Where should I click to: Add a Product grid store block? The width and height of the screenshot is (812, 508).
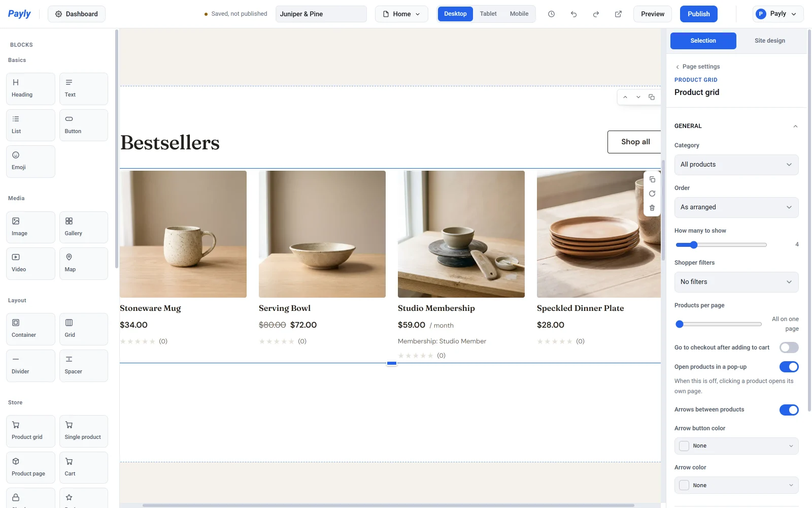pyautogui.click(x=30, y=431)
